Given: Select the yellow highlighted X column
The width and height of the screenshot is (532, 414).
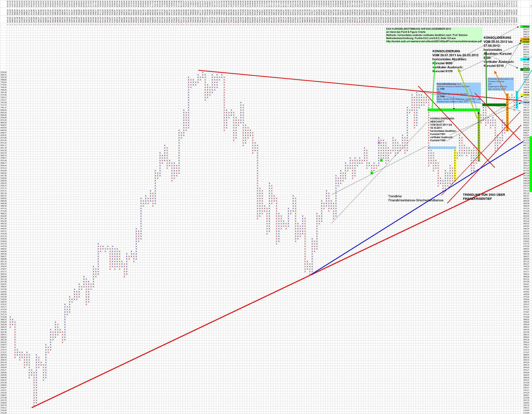Looking at the screenshot, I should [x=455, y=166].
